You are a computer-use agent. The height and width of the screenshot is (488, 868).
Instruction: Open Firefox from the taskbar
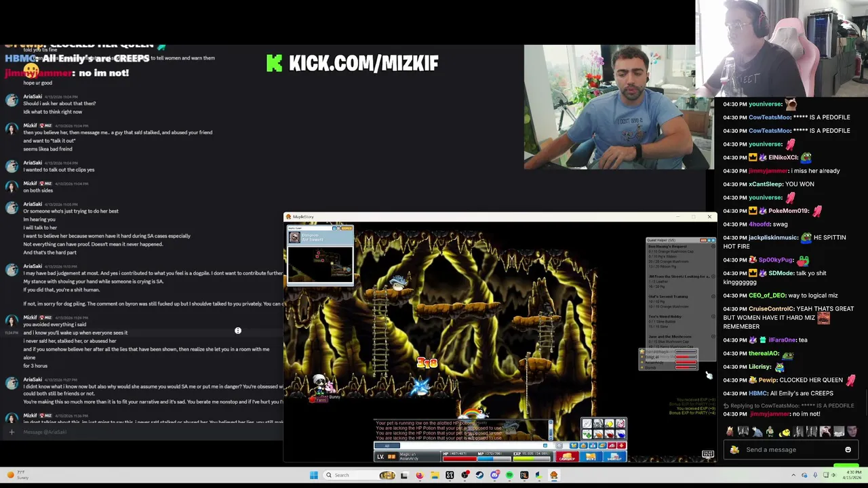(420, 475)
